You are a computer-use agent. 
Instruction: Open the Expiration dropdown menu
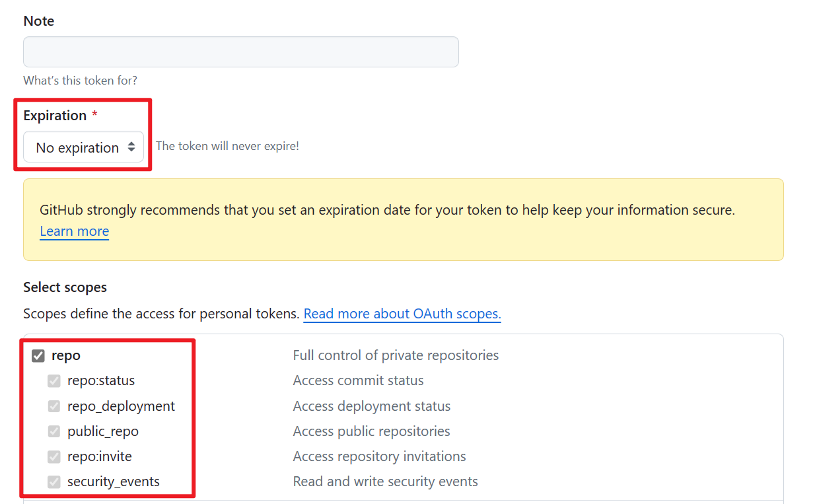coord(84,147)
